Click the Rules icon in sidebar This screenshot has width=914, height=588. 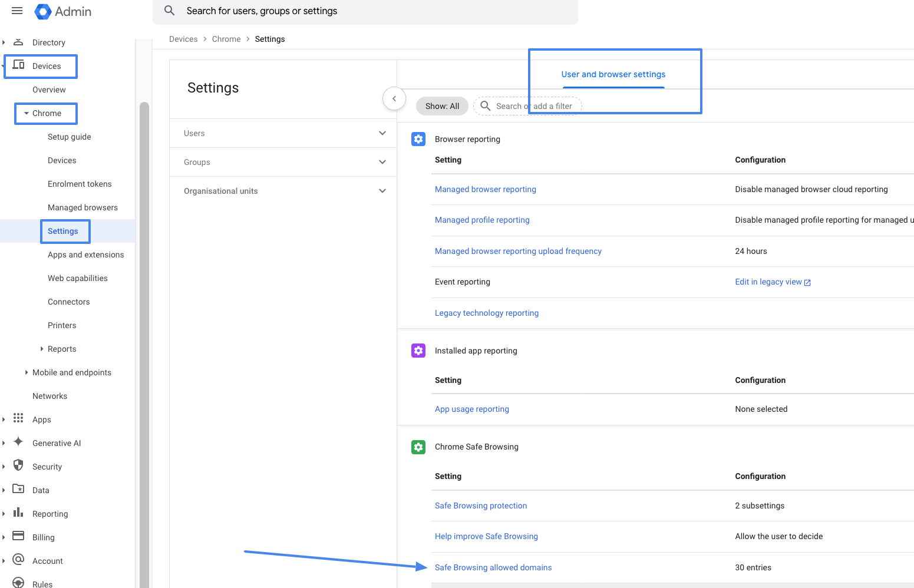18,583
